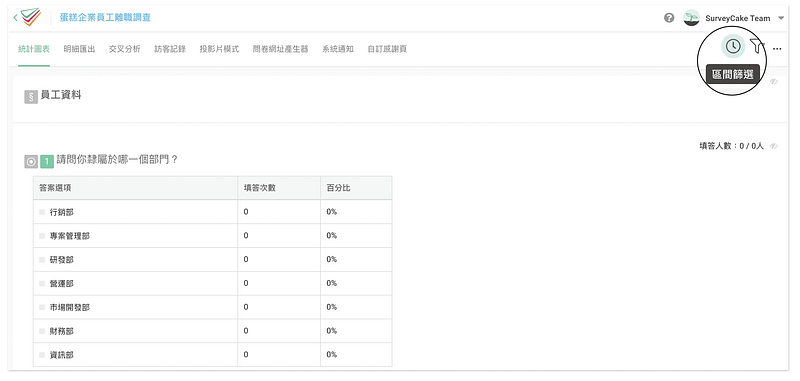Open the 交叉分析 tab
This screenshot has width=800, height=381.
pyautogui.click(x=124, y=49)
